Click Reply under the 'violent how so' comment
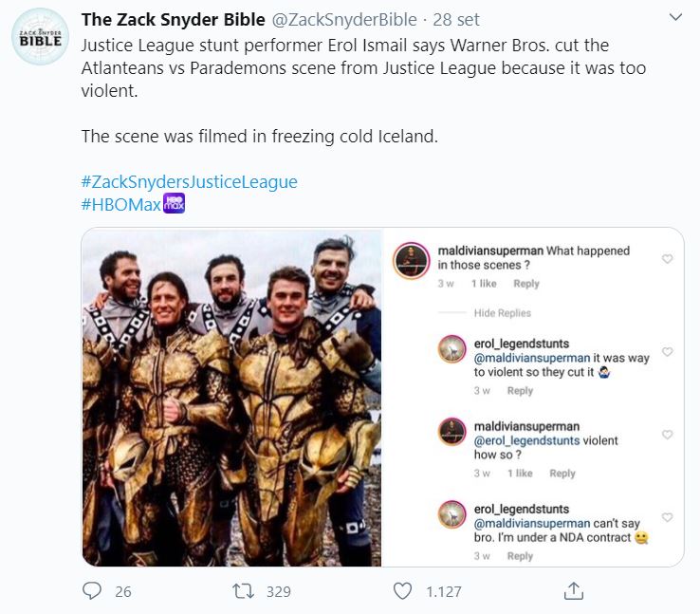 (x=562, y=474)
